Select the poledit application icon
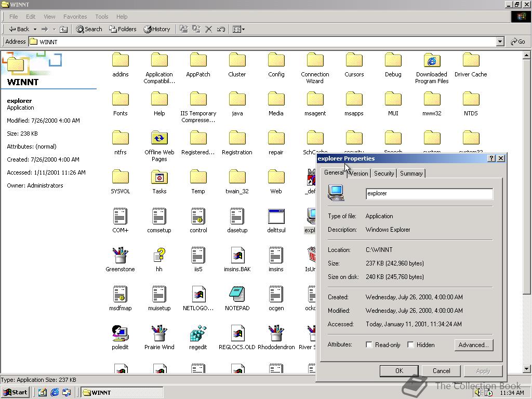This screenshot has height=399, width=532. click(120, 334)
